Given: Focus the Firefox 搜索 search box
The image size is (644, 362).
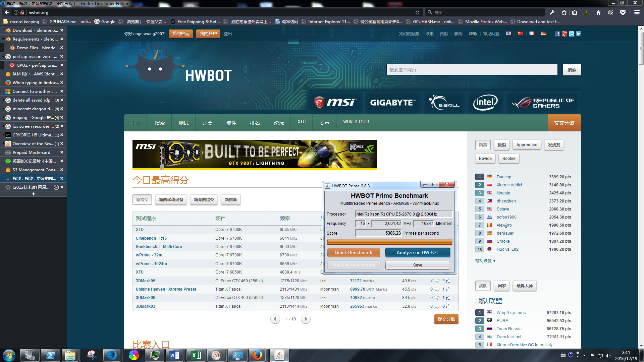Looking at the screenshot, I should 485,12.
